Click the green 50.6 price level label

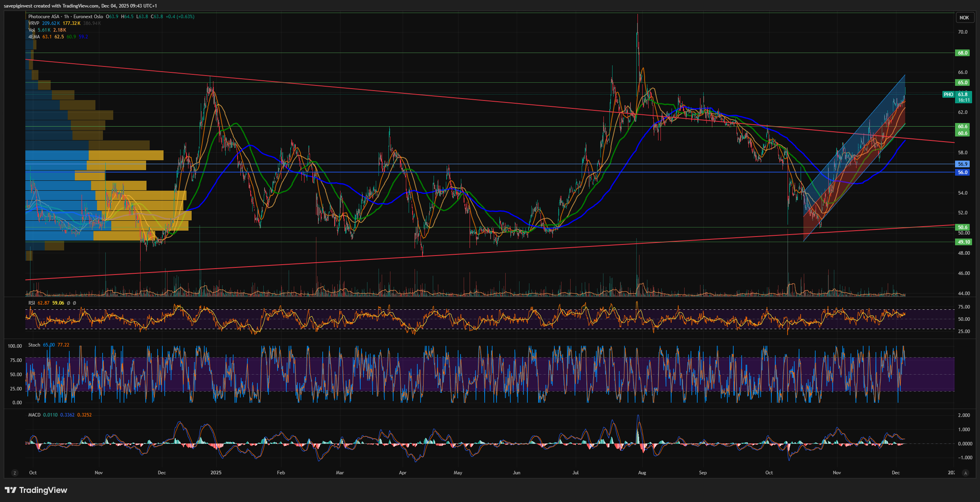click(x=963, y=227)
